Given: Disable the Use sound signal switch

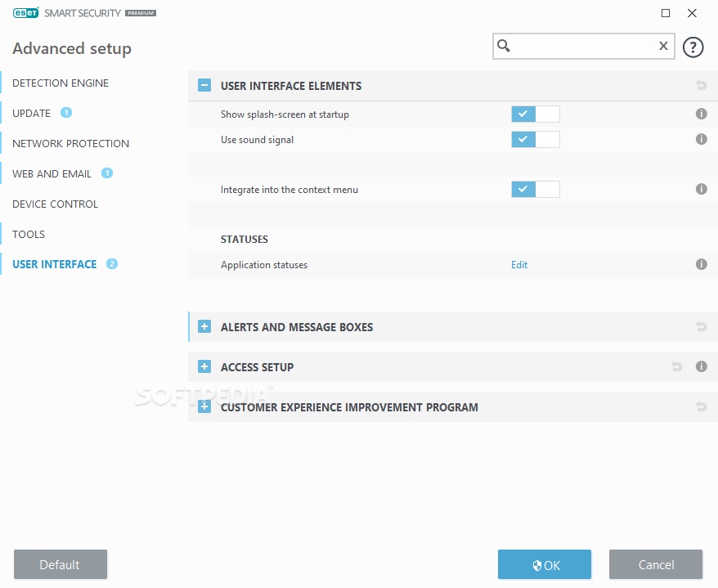Looking at the screenshot, I should pyautogui.click(x=536, y=139).
